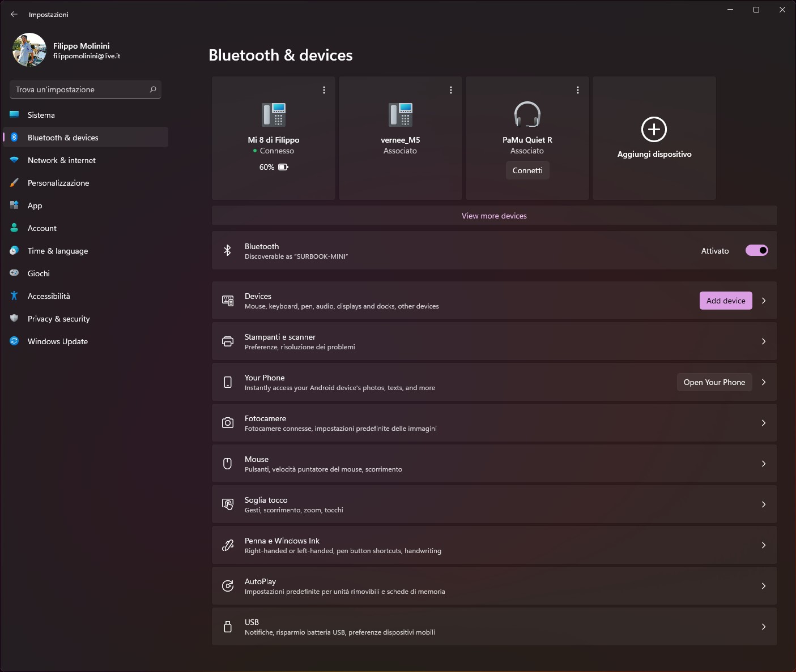Select Bluetooth & devices in the sidebar
This screenshot has height=672, width=796.
tap(86, 138)
